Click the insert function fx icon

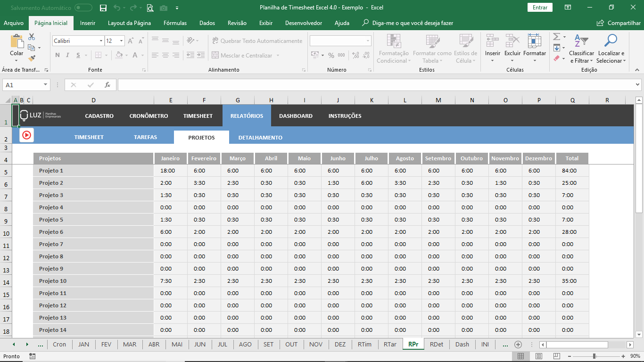tap(107, 85)
